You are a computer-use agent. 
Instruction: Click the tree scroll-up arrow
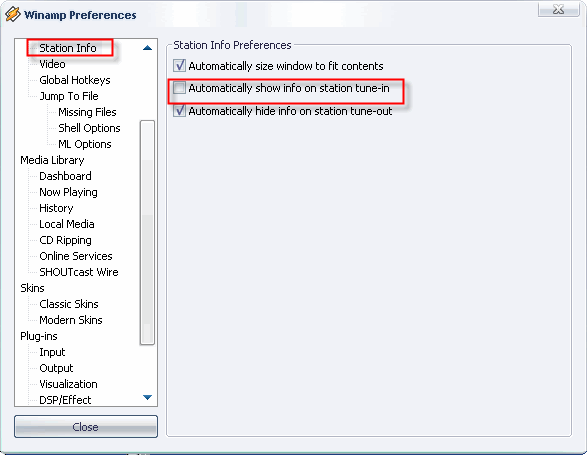pos(147,48)
